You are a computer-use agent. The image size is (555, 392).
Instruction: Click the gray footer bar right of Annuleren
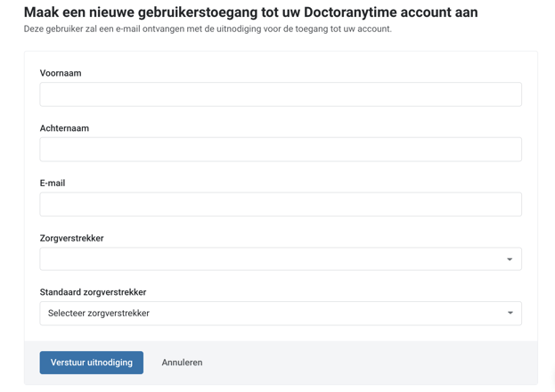click(x=370, y=363)
